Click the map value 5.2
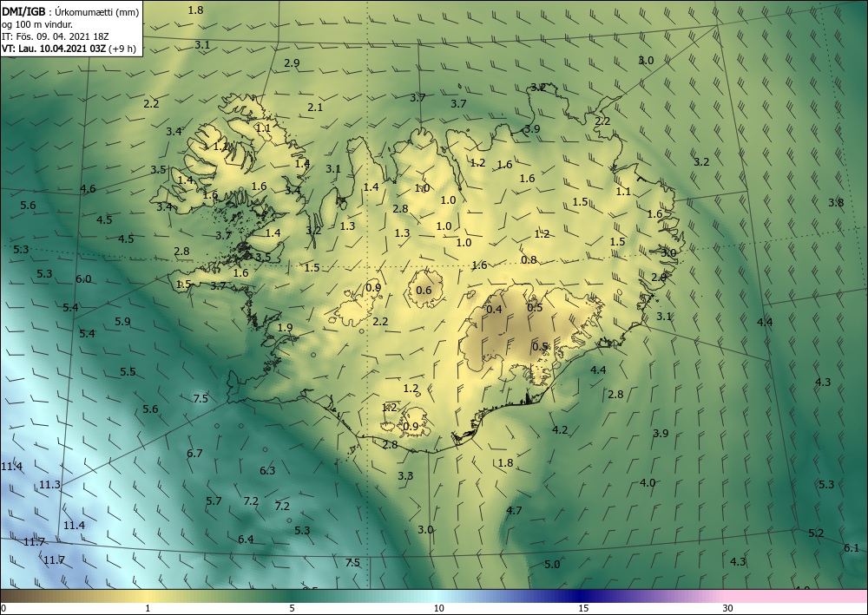Image resolution: width=868 pixels, height=615 pixels. [x=816, y=533]
